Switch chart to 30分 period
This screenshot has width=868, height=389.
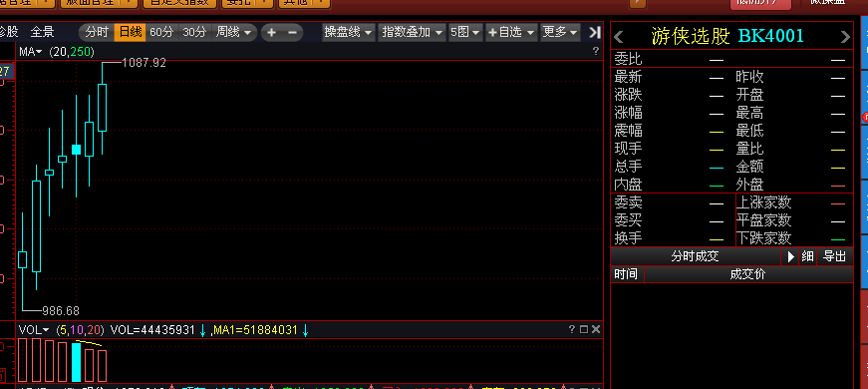coord(194,32)
